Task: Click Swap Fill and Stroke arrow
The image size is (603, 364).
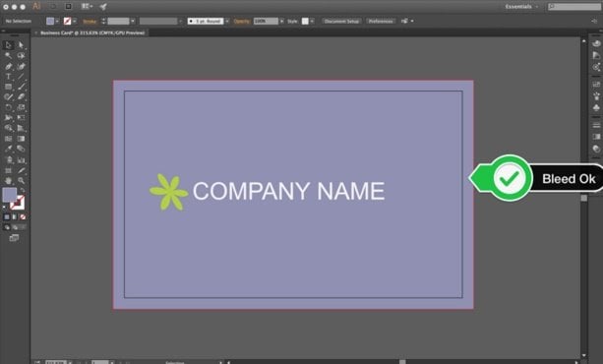Action: coord(23,190)
